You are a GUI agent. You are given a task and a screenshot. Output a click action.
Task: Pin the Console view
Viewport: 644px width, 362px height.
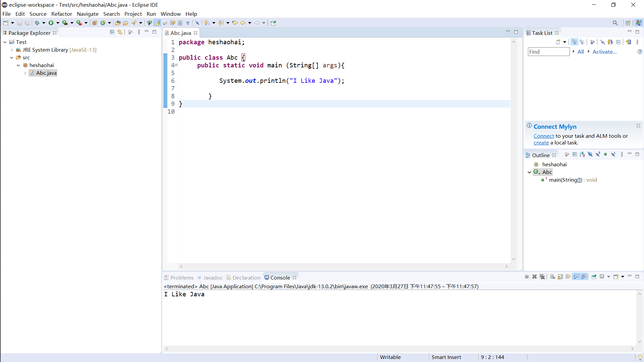pyautogui.click(x=594, y=277)
